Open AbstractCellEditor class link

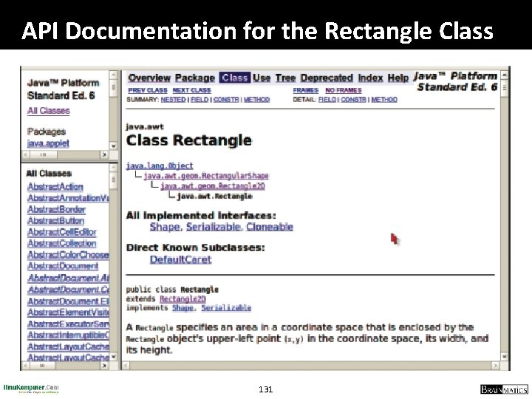(62, 232)
